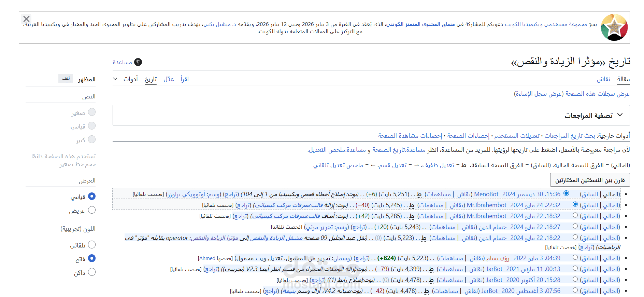Click the مساعدة help link
Viewport: 644px width, 297px height.
click(122, 62)
